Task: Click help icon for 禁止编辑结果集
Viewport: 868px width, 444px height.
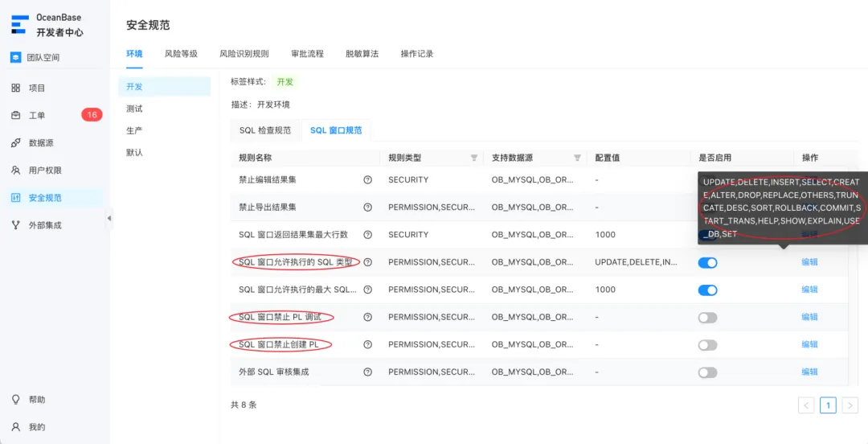Action: pos(367,179)
